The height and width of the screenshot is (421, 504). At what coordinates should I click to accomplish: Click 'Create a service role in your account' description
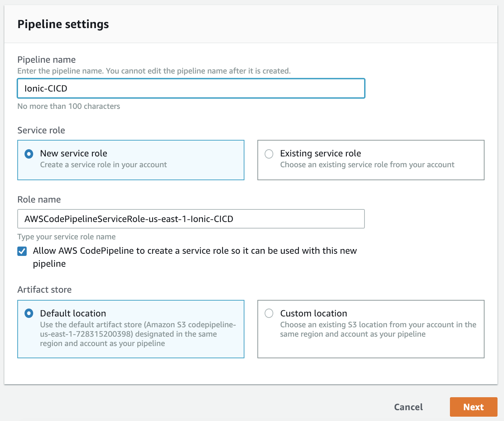pos(103,165)
